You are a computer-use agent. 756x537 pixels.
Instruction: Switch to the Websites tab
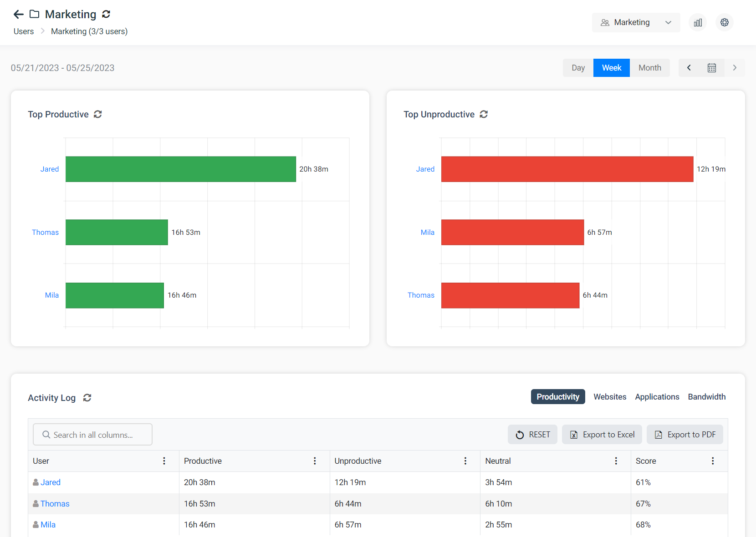pyautogui.click(x=610, y=397)
